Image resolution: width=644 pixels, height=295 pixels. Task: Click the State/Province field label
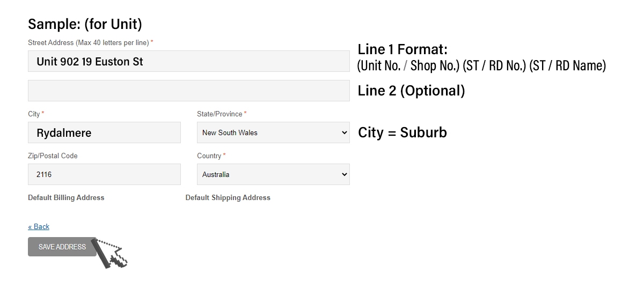click(x=222, y=114)
